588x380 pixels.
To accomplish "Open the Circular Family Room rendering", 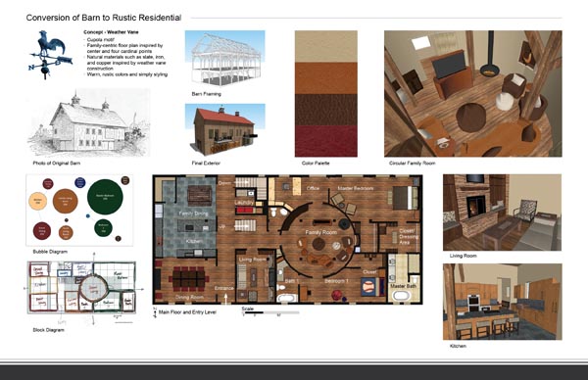I will 473,94.
